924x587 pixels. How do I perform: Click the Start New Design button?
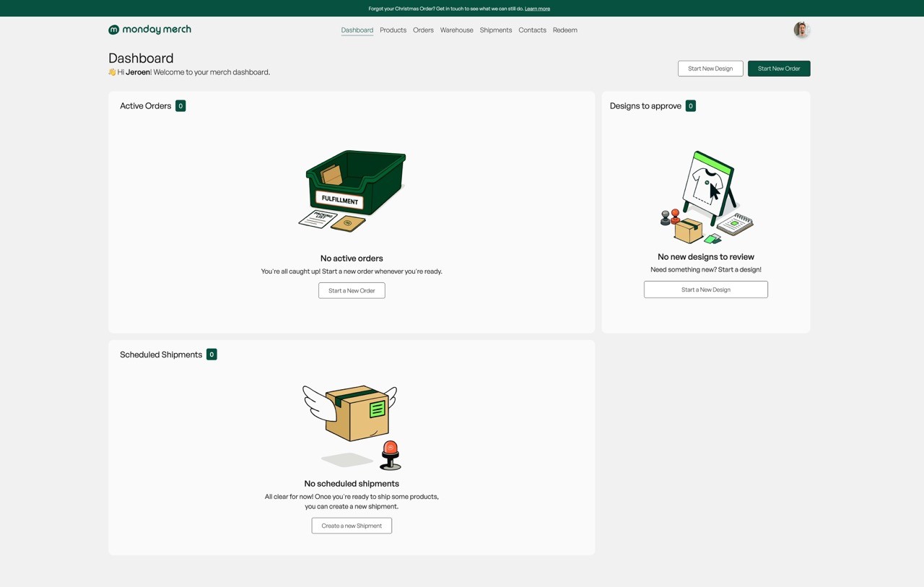tap(710, 69)
